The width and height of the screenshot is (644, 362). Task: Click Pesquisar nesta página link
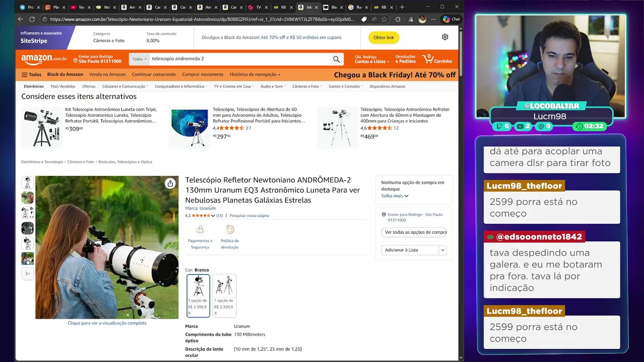pyautogui.click(x=250, y=216)
